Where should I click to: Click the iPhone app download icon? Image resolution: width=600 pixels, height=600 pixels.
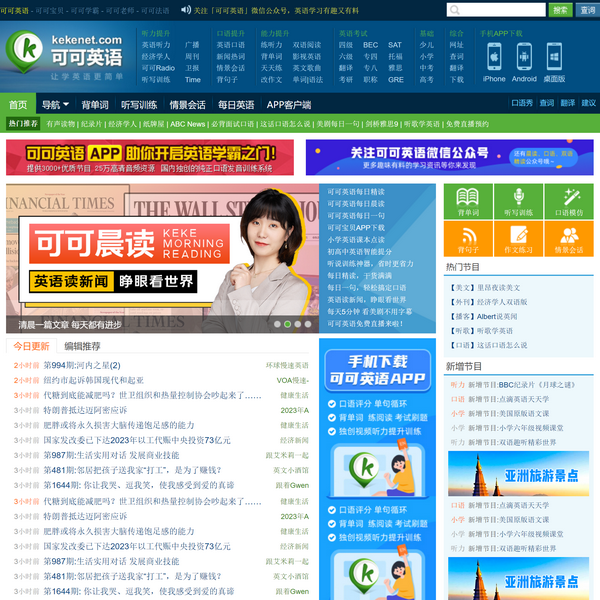(493, 64)
